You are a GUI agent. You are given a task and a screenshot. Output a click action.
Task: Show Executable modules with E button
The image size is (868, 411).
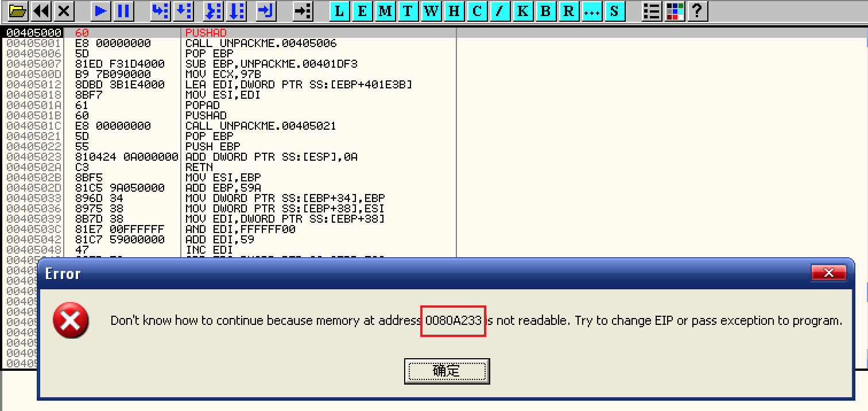[362, 10]
